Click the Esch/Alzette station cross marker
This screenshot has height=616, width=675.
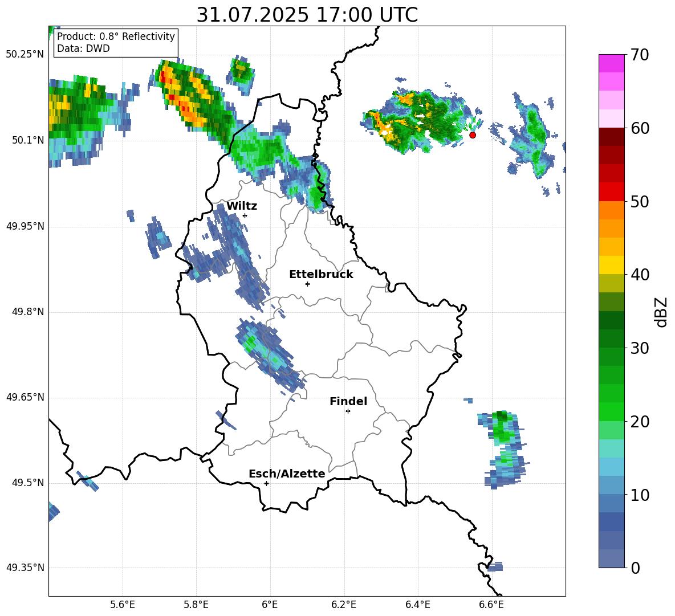266,483
